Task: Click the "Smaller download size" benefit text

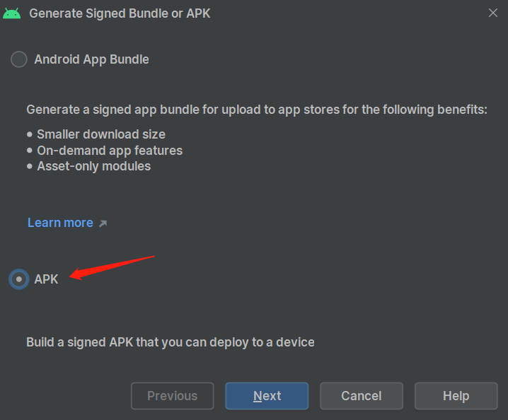Action: (101, 134)
